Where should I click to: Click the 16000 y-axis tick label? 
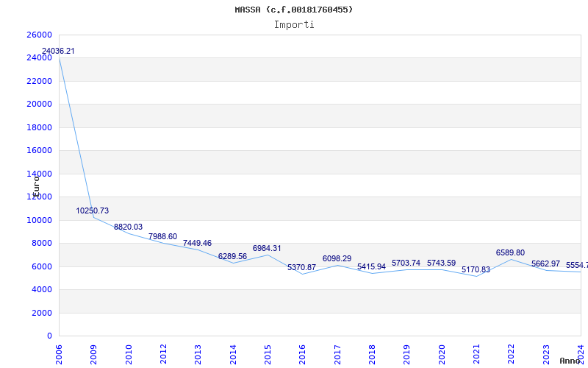40,151
